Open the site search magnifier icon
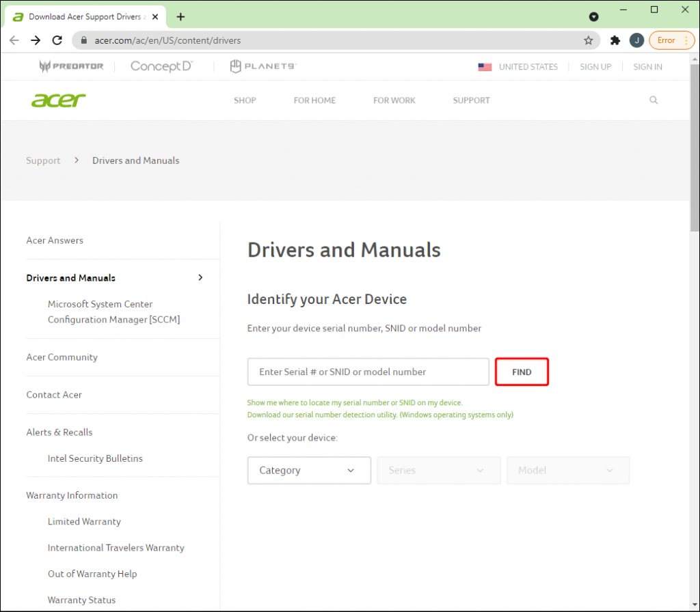 point(653,100)
